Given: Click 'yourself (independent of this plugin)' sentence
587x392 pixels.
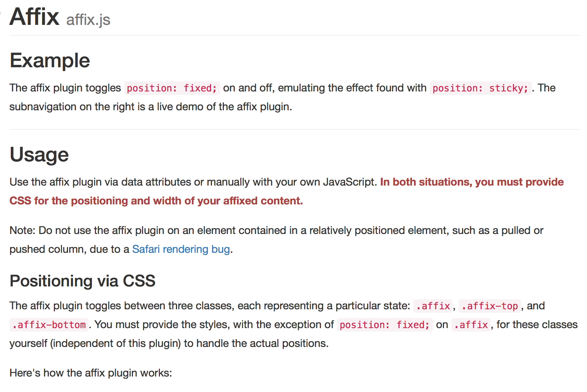Looking at the screenshot, I should [x=169, y=343].
